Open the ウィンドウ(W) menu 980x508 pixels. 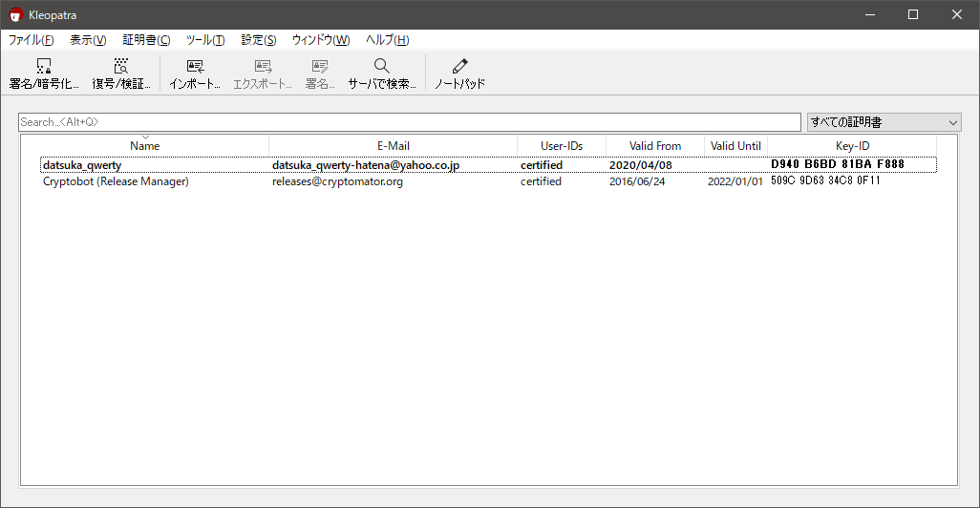pyautogui.click(x=321, y=40)
